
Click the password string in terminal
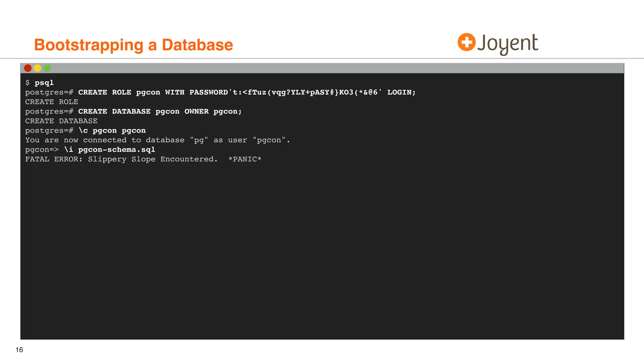tap(305, 92)
